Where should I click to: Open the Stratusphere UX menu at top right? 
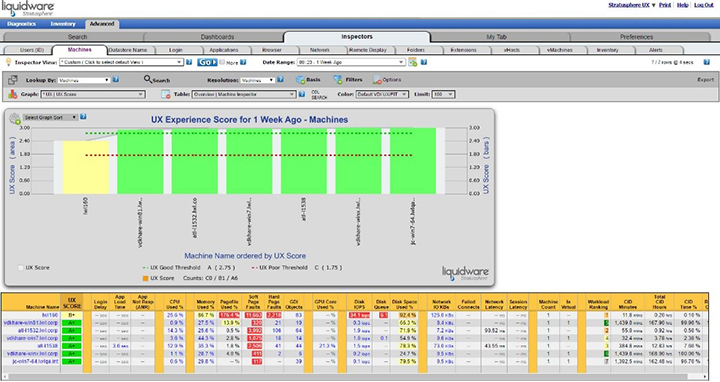pyautogui.click(x=631, y=5)
